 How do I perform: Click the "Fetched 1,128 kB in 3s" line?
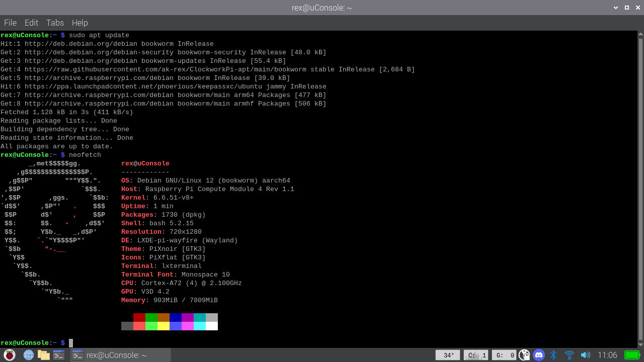point(67,112)
